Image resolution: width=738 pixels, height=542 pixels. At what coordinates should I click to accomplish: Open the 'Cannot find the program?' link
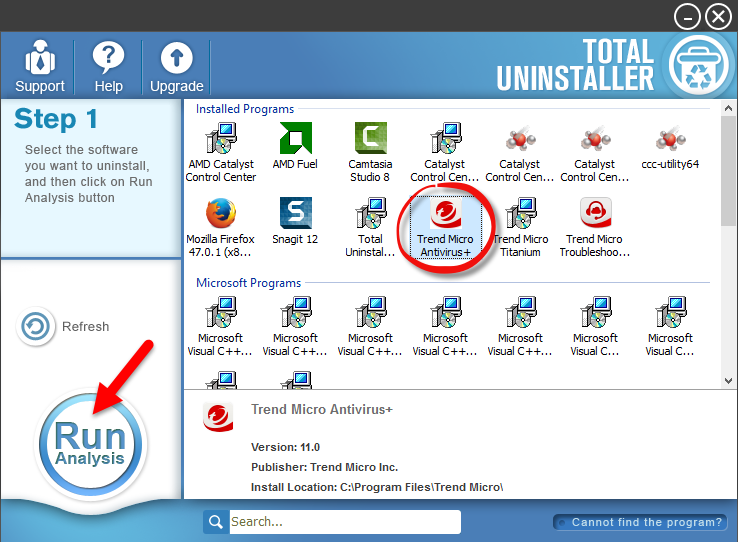tap(641, 522)
